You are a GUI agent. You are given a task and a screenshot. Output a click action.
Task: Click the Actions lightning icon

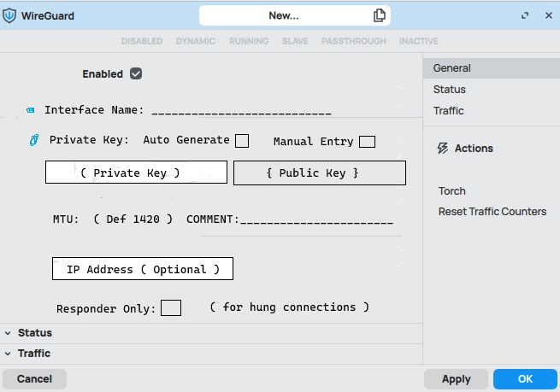point(443,148)
